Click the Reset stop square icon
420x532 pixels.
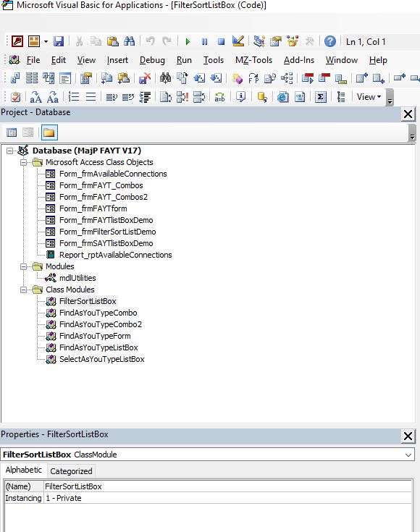coord(221,42)
